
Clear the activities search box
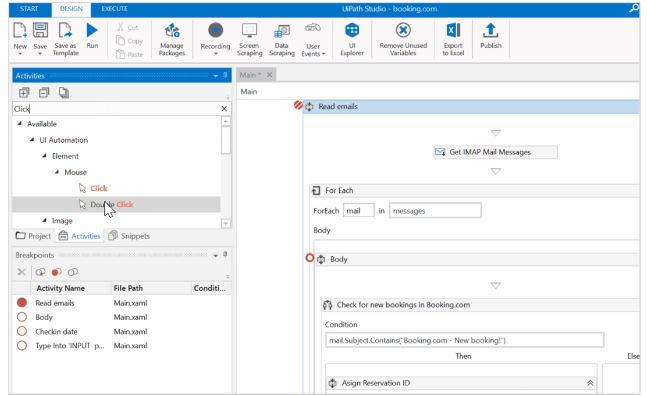(x=224, y=108)
